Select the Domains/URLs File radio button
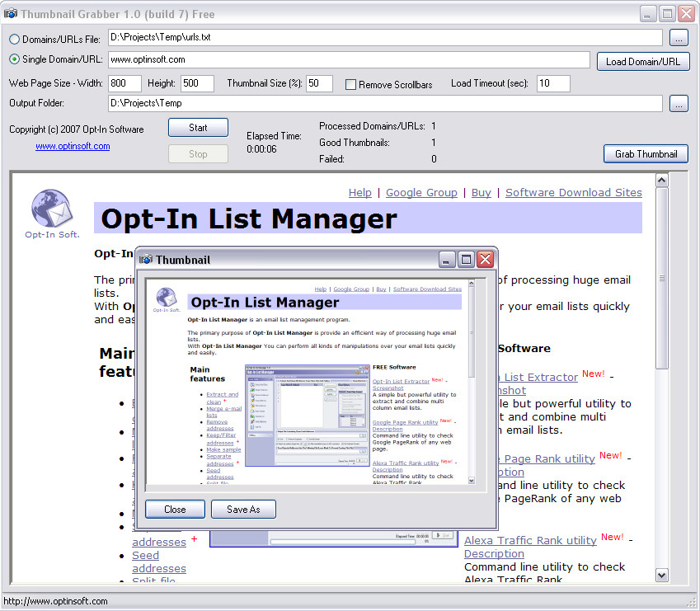This screenshot has height=611, width=700. click(14, 40)
